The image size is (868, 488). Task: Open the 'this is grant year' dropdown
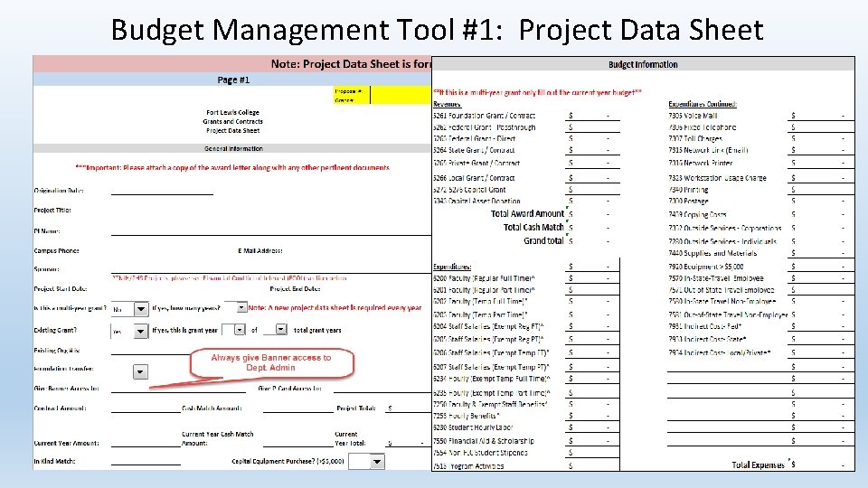click(239, 330)
